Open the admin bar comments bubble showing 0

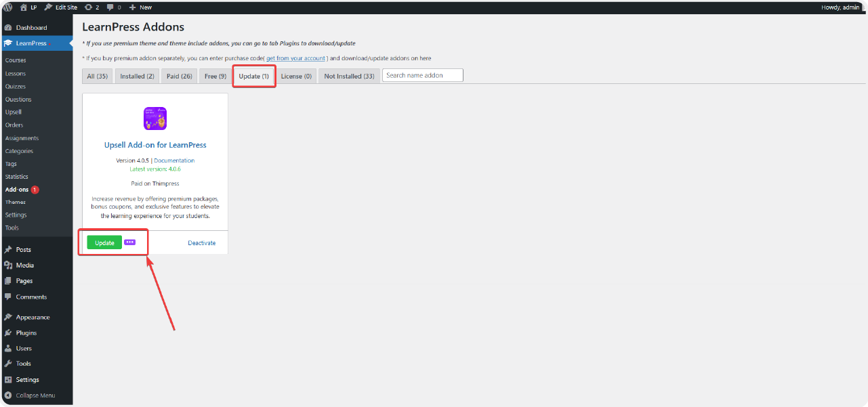pyautogui.click(x=114, y=7)
